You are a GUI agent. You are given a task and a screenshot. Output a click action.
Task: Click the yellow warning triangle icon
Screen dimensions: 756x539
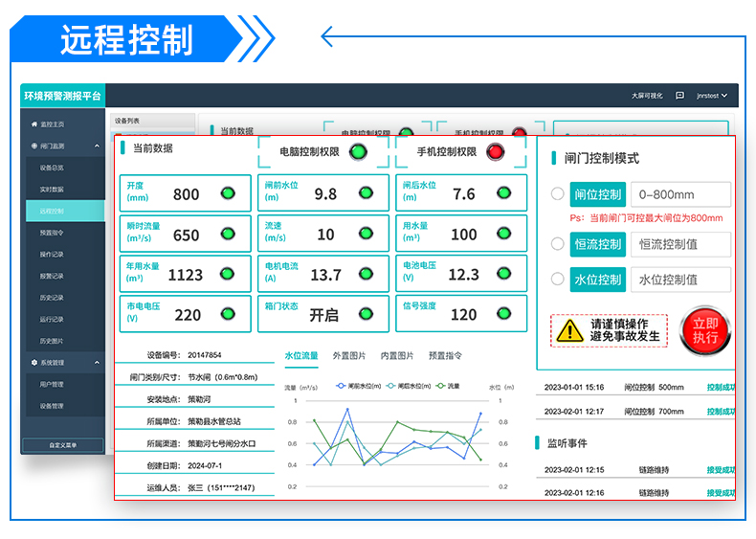point(570,330)
